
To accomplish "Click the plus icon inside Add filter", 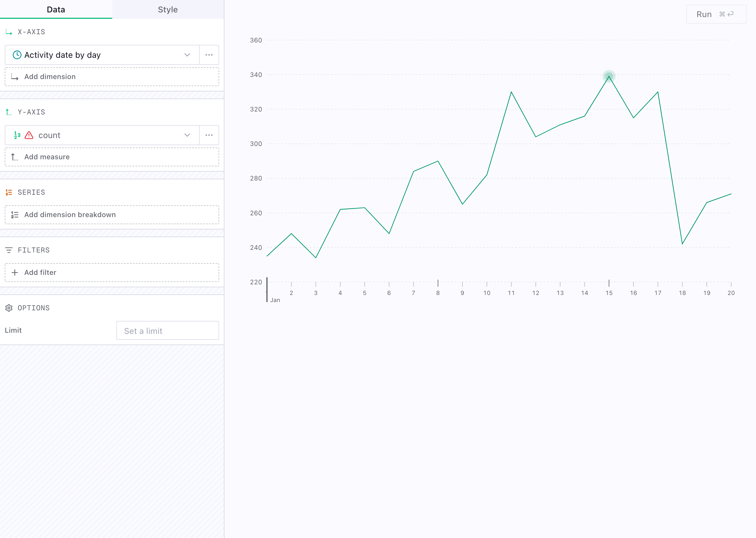I will coord(14,272).
